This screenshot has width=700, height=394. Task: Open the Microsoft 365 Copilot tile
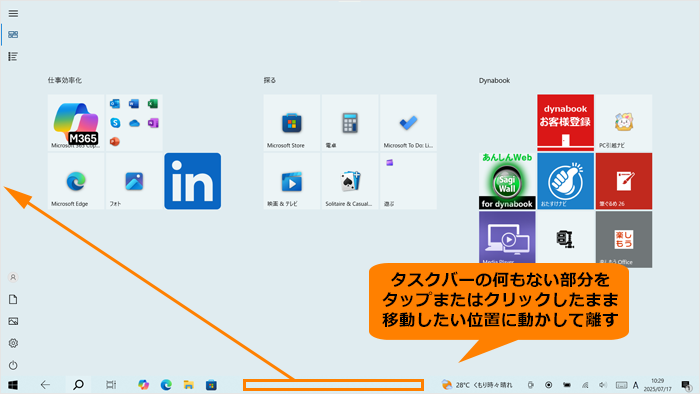(x=76, y=122)
